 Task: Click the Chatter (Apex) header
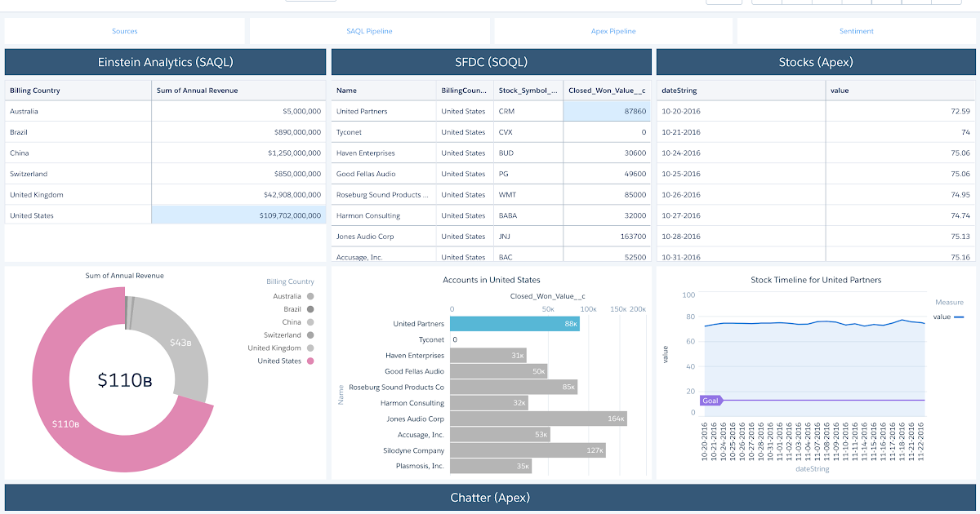[490, 498]
